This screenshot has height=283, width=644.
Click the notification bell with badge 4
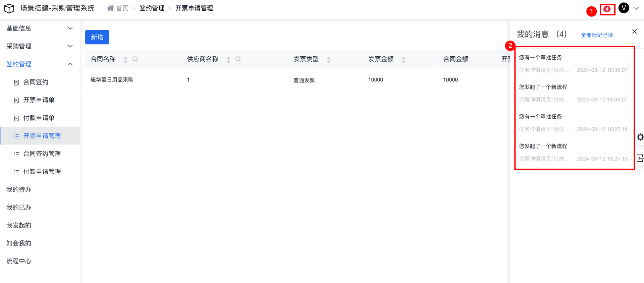tap(607, 9)
